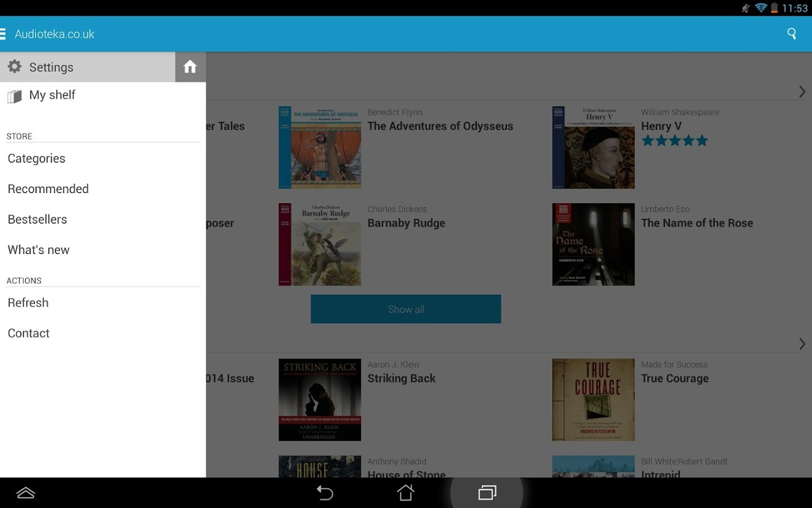Select title The Adventures of Odysseus
The height and width of the screenshot is (508, 812).
440,126
